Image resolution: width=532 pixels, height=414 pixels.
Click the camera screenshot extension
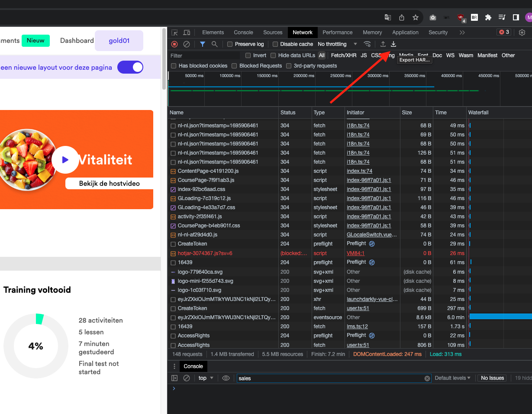433,17
